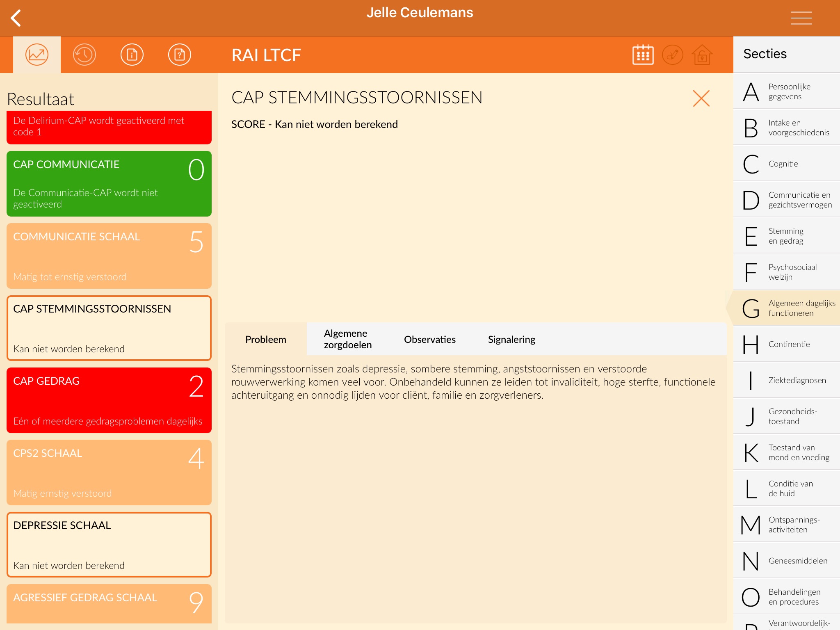Screen dimensions: 840x630
Task: Open section M Ontspanningsactiviteiten
Action: (787, 525)
